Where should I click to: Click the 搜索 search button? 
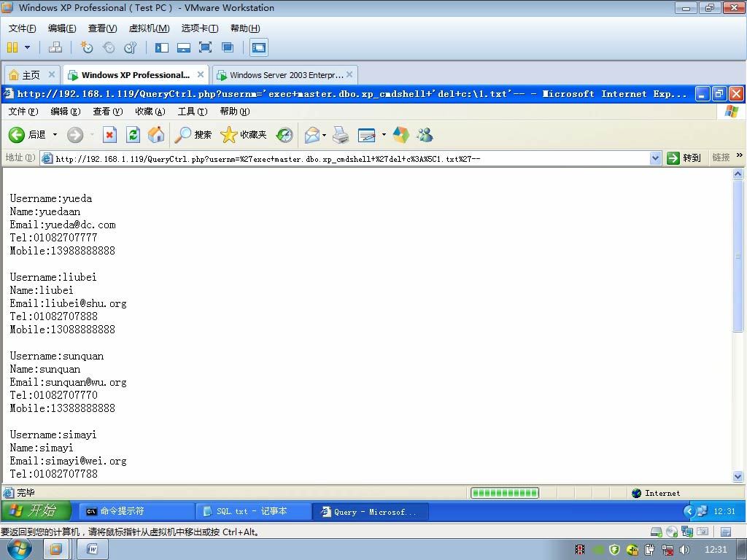click(x=193, y=135)
